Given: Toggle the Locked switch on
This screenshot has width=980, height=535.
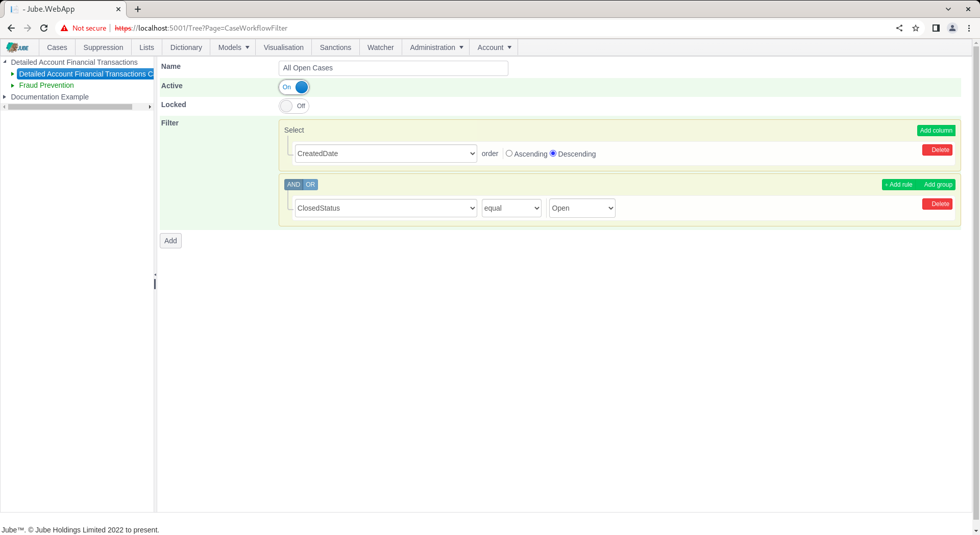Looking at the screenshot, I should (x=294, y=106).
